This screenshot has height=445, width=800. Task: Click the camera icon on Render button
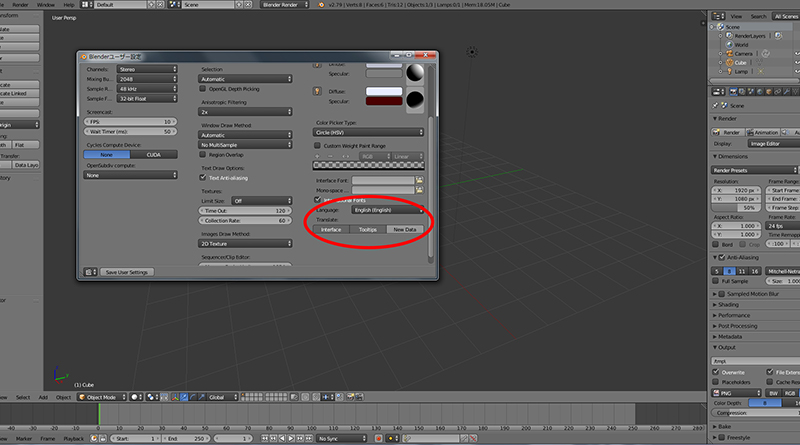tap(717, 131)
